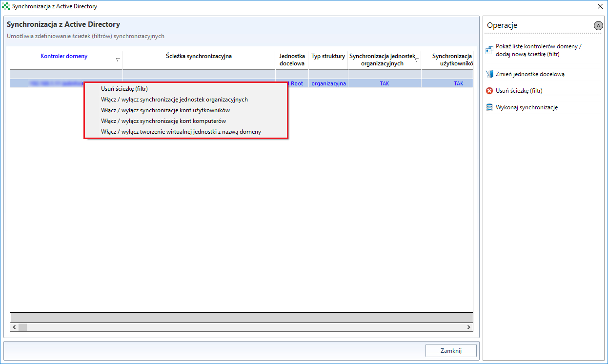Sort by 'Ścieżka synchronizacyjna' column header
The image size is (608, 364).
point(199,56)
